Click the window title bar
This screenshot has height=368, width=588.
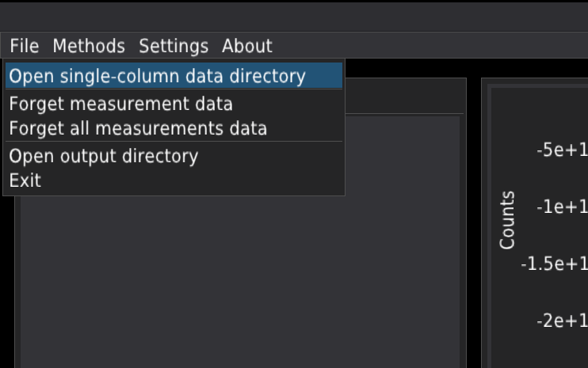pyautogui.click(x=293, y=16)
